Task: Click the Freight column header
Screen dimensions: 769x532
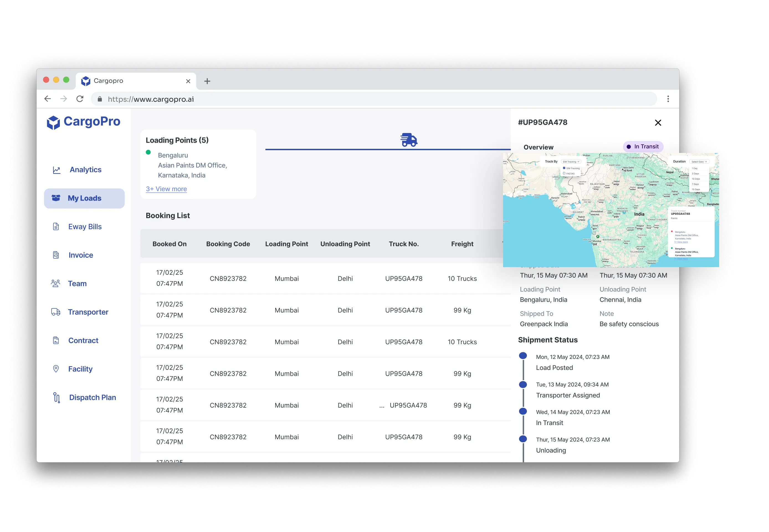Action: coord(462,244)
